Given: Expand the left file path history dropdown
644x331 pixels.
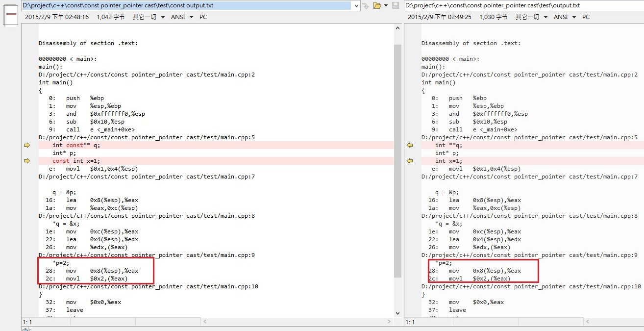Looking at the screenshot, I should 356,5.
